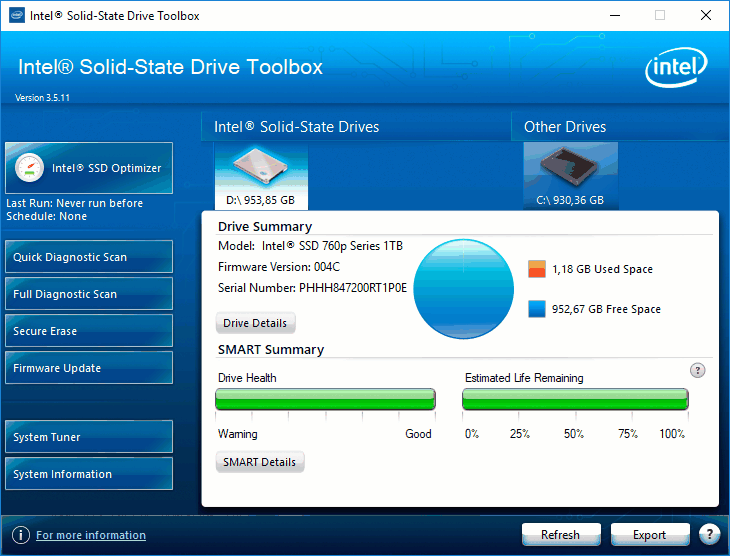This screenshot has width=730, height=556.
Task: Click the Estimated Life Remaining bar
Action: [575, 399]
